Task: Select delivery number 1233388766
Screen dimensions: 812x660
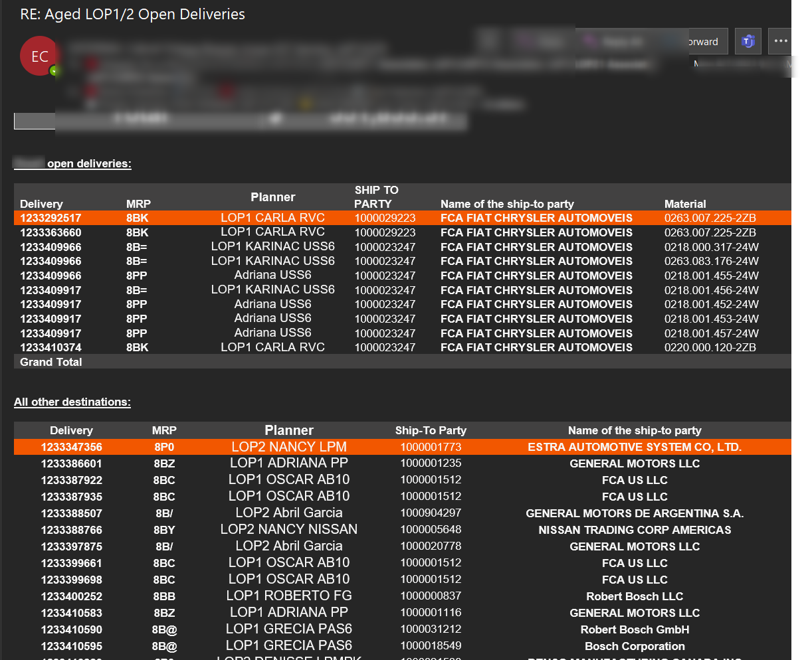Action: [72, 530]
